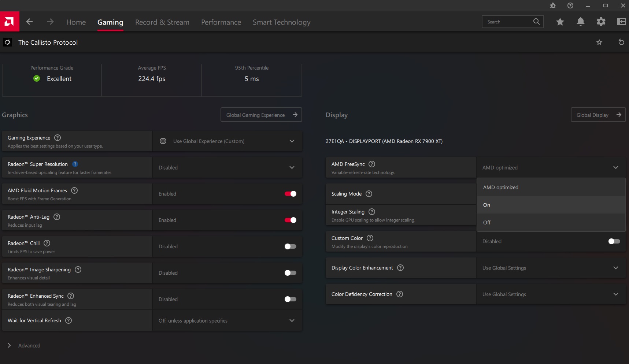Show help for AMD FreeSync
Image resolution: width=629 pixels, height=364 pixels.
[372, 164]
